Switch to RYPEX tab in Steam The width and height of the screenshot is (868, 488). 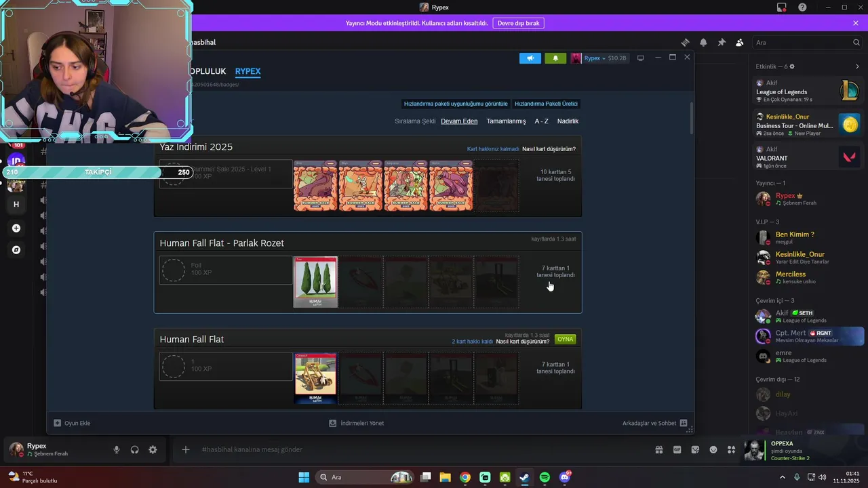248,71
